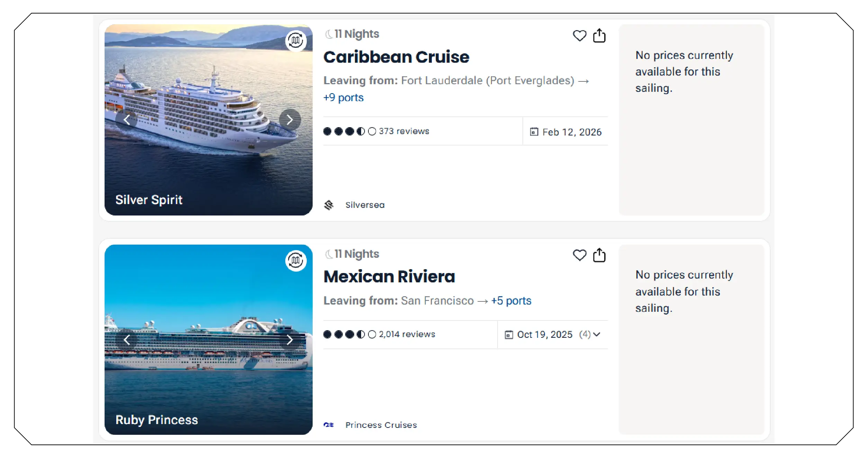Image resolution: width=868 pixels, height=458 pixels.
Task: Open the Caribbean Cruise listing title
Action: pos(396,56)
